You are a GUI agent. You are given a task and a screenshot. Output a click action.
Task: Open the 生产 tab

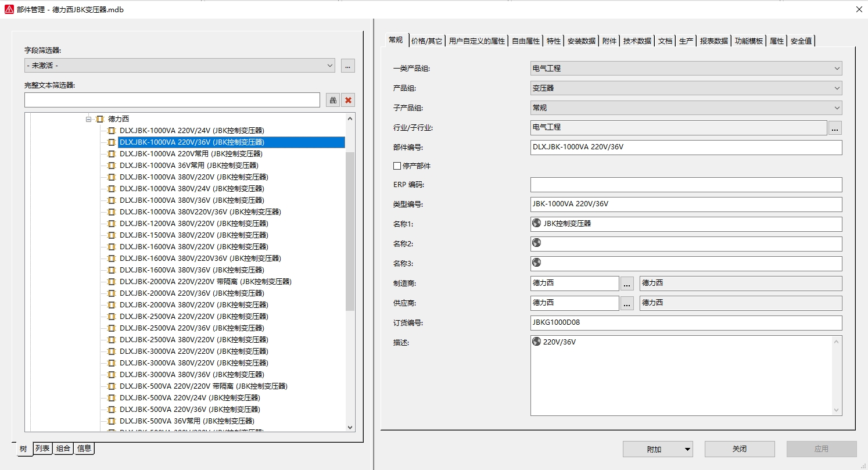pos(686,41)
